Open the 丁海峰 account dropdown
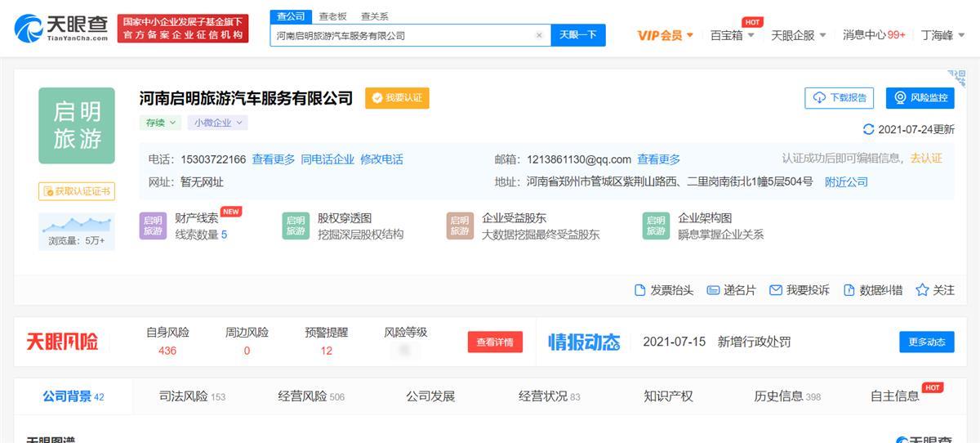 tap(942, 35)
